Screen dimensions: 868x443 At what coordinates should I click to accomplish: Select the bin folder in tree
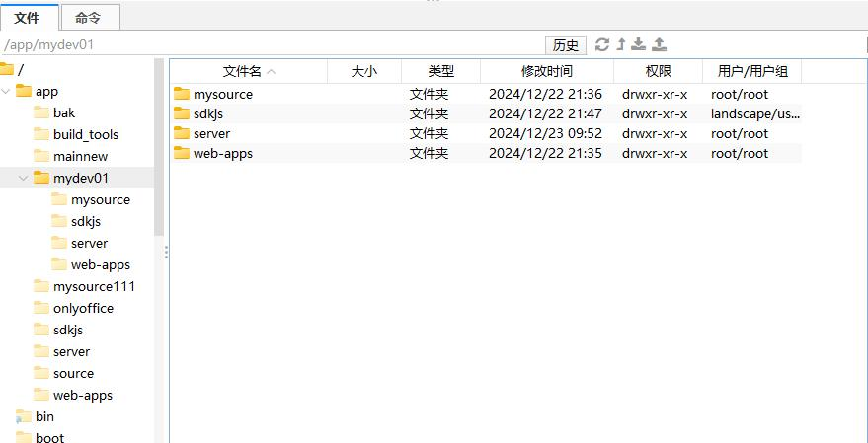[x=35, y=416]
